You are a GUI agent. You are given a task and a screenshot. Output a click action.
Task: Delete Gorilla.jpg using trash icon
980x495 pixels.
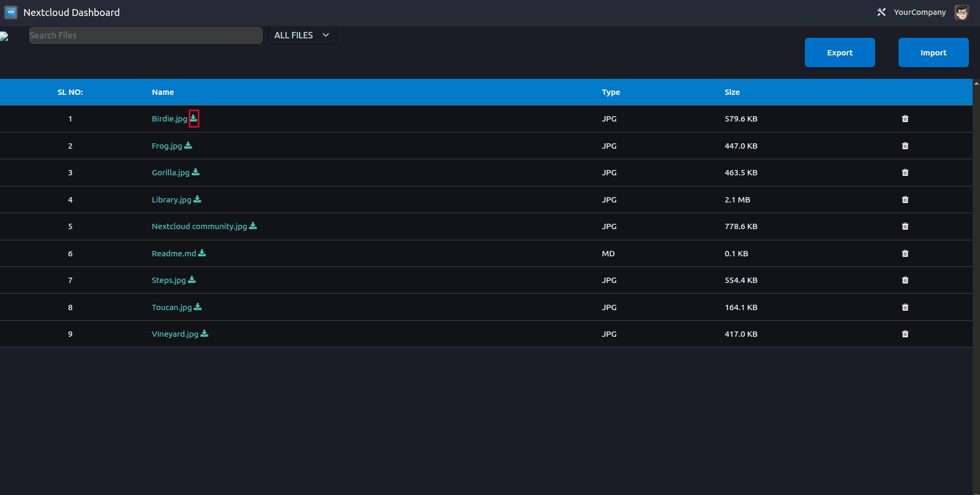click(x=905, y=173)
